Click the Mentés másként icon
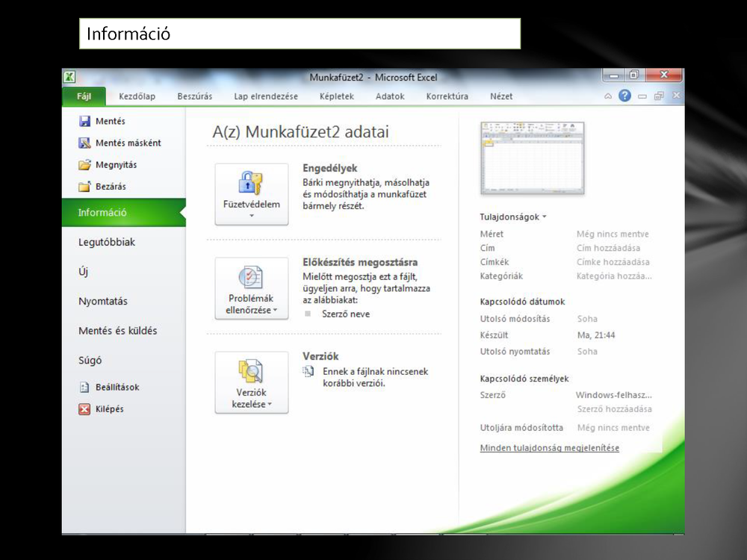747x560 pixels. point(85,143)
